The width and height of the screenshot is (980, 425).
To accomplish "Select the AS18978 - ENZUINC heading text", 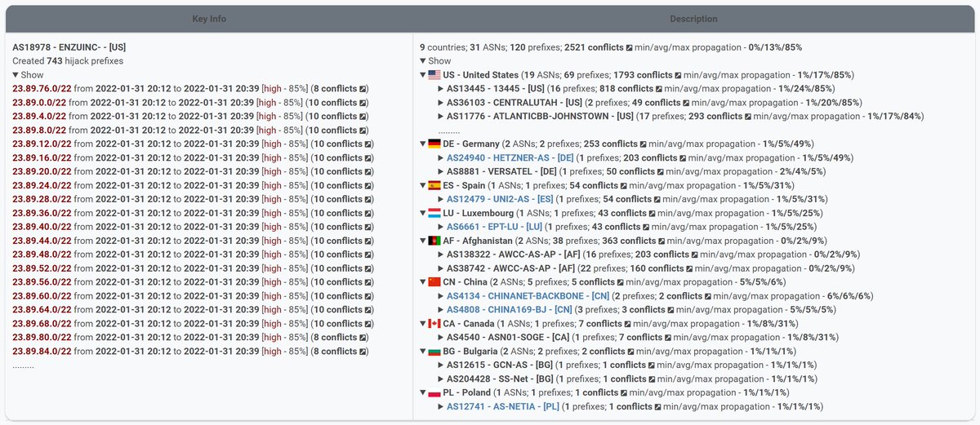I will pyautogui.click(x=69, y=47).
